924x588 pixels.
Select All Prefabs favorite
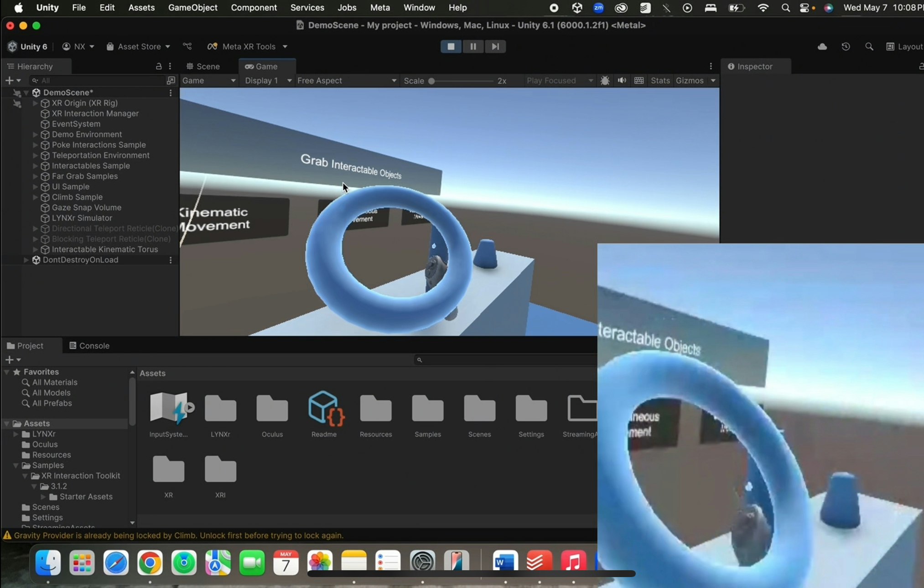pos(52,403)
